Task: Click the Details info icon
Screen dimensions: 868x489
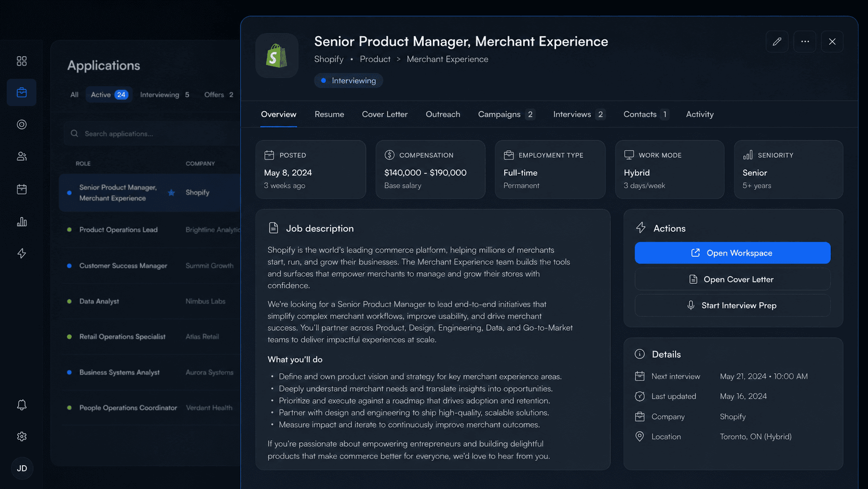Action: tap(640, 354)
